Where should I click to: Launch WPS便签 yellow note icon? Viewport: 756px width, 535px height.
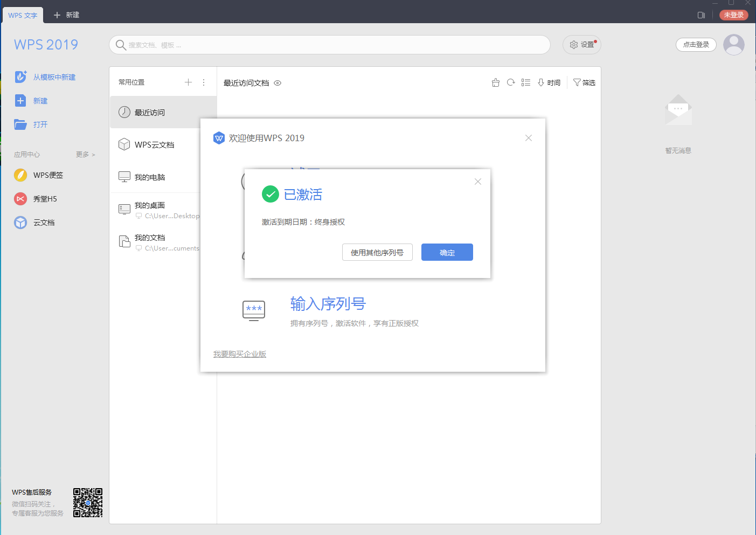click(x=20, y=175)
